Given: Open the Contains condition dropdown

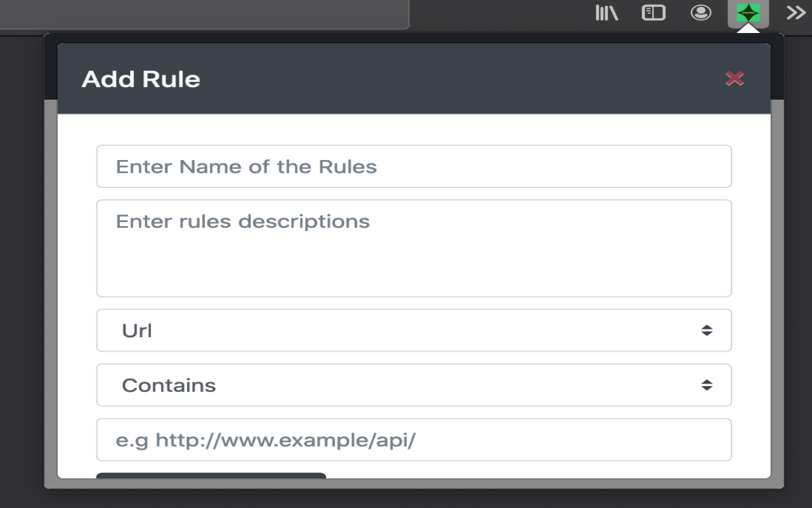Looking at the screenshot, I should [406, 385].
